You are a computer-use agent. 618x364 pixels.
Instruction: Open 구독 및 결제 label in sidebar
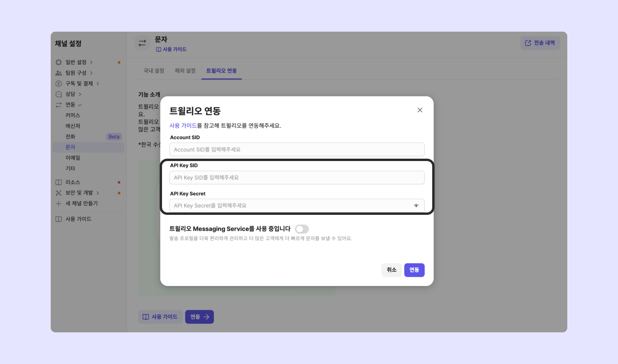(79, 83)
